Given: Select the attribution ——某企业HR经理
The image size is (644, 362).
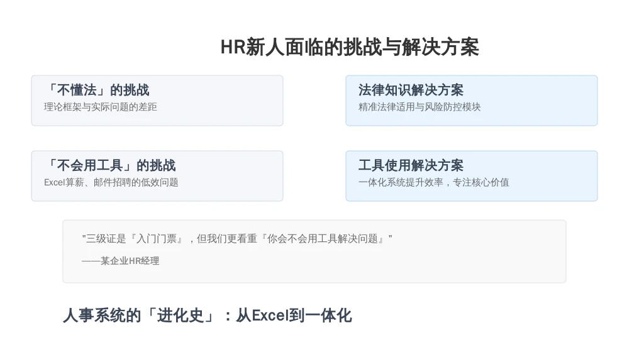Looking at the screenshot, I should pyautogui.click(x=120, y=261).
